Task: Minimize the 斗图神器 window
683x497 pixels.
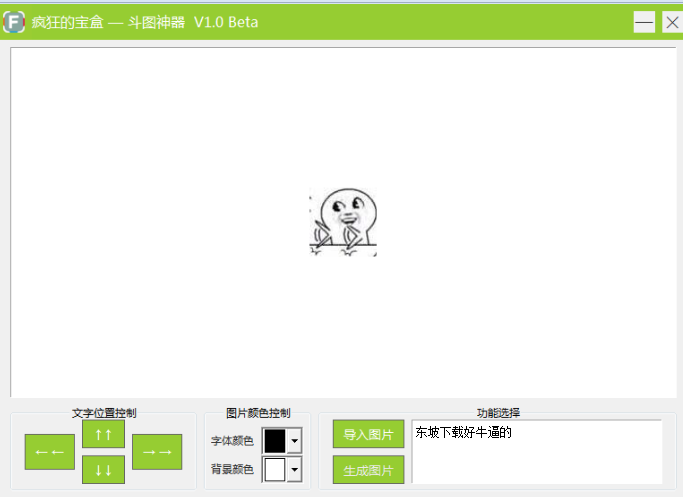Action: point(644,22)
